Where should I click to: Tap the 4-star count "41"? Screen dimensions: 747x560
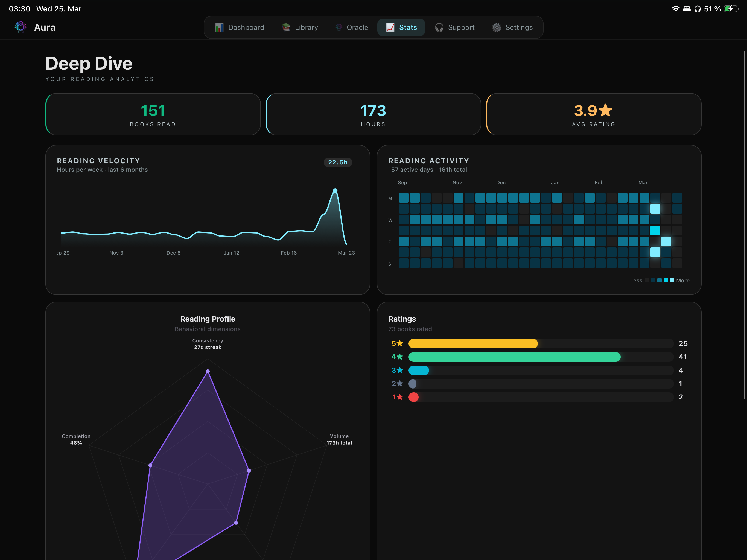pos(683,357)
